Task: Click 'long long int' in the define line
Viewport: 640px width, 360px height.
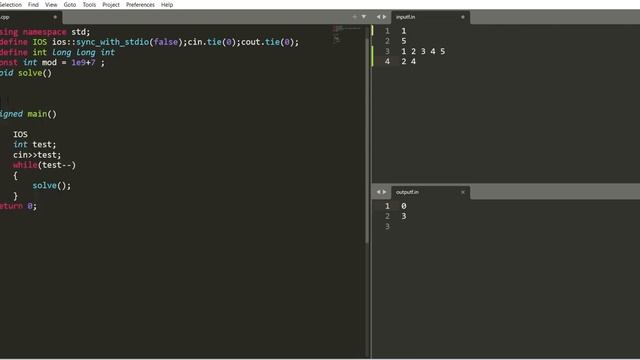Action: point(83,52)
